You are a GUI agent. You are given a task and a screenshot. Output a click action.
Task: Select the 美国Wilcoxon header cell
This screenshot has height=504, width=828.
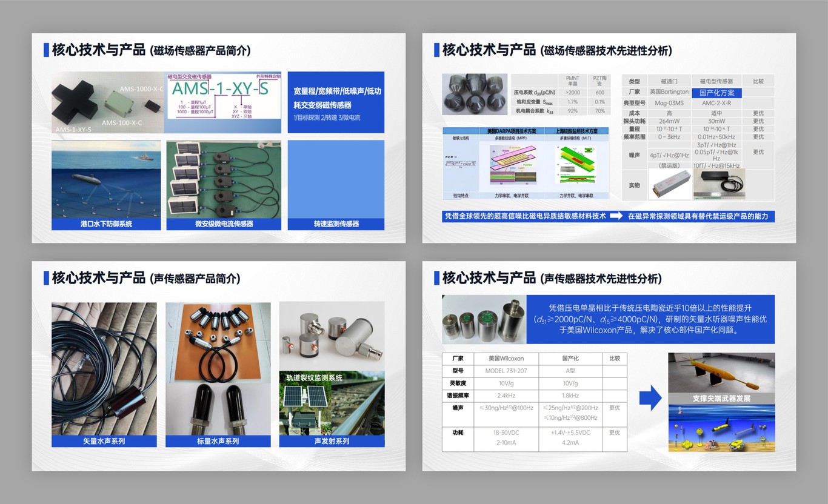(x=506, y=359)
